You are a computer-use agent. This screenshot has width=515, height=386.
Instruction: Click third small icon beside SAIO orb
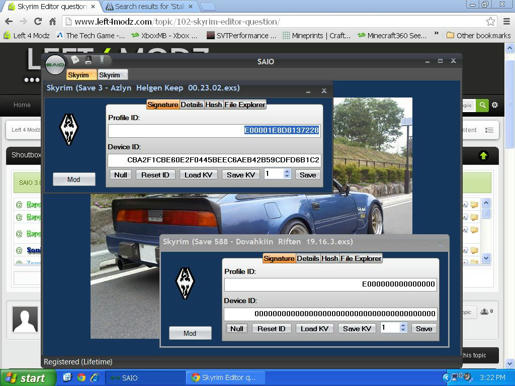[102, 60]
